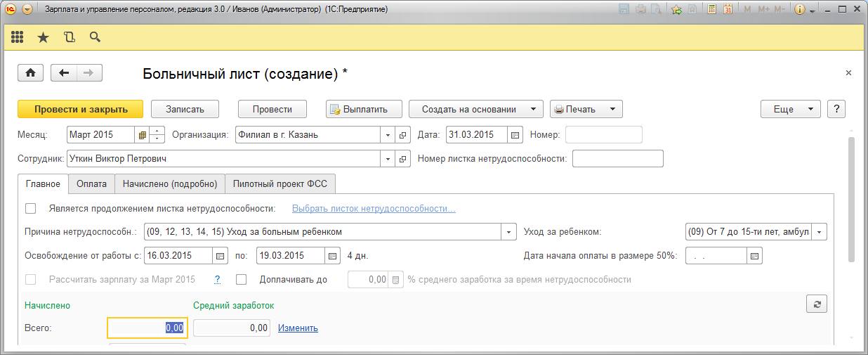The image size is (868, 355).
Task: Click the search magnifier icon
Action: pos(95,37)
